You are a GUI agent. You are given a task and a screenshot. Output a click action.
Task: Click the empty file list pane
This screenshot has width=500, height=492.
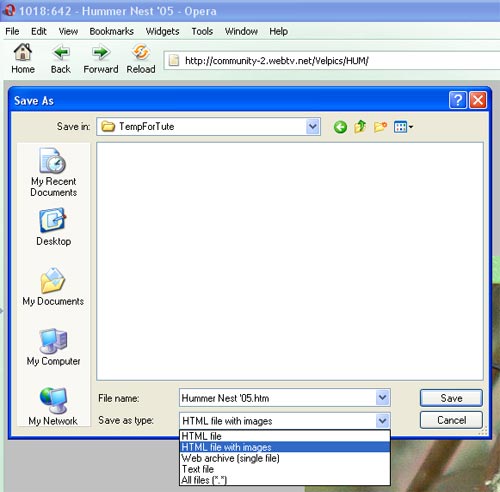290,261
